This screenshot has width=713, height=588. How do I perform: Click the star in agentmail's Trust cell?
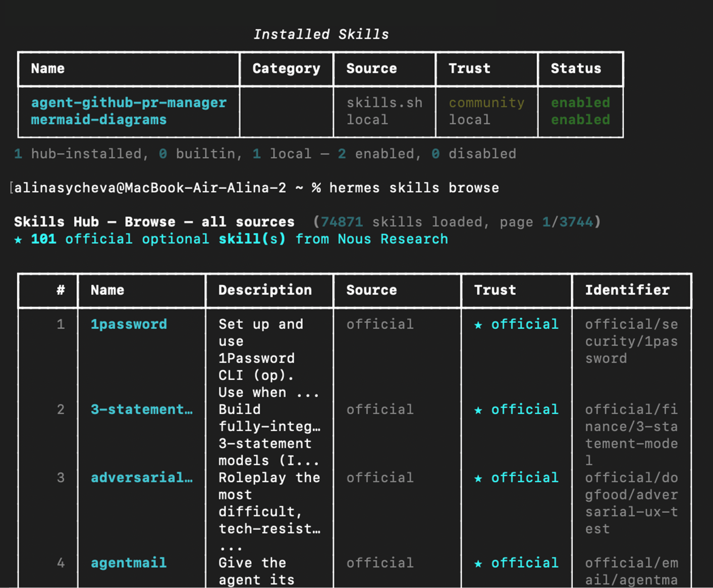coord(478,563)
